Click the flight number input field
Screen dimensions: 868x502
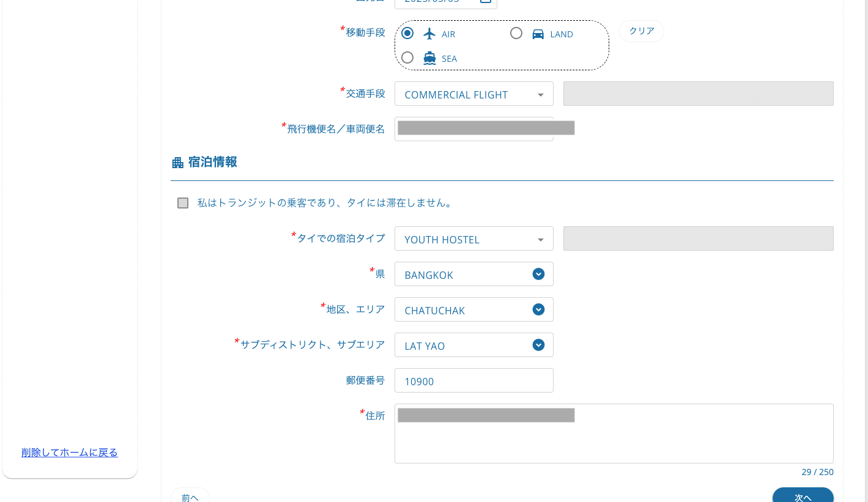coord(474,129)
